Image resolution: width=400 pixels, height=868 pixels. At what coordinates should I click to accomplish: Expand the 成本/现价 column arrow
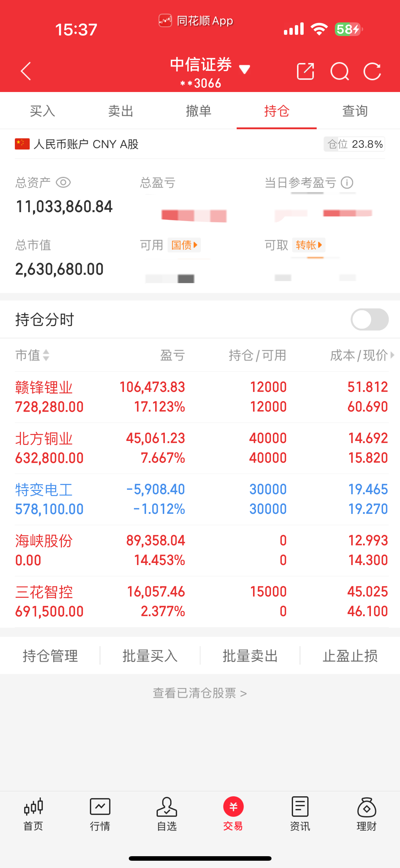[x=392, y=355]
